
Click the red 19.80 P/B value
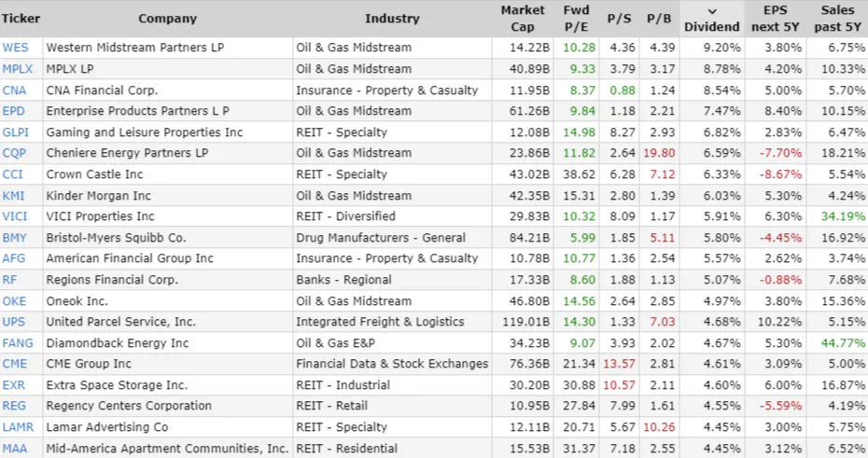coord(659,153)
